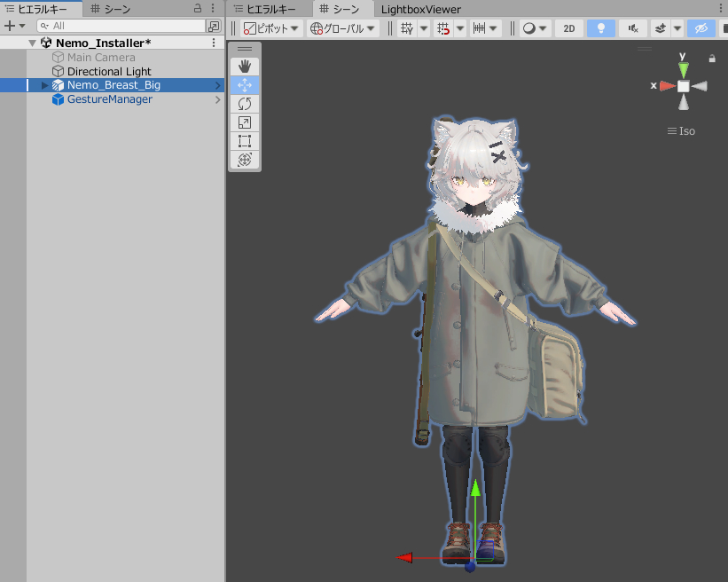Image resolution: width=728 pixels, height=582 pixels.
Task: Collapse the Nemo_Installer scene
Action: point(32,43)
